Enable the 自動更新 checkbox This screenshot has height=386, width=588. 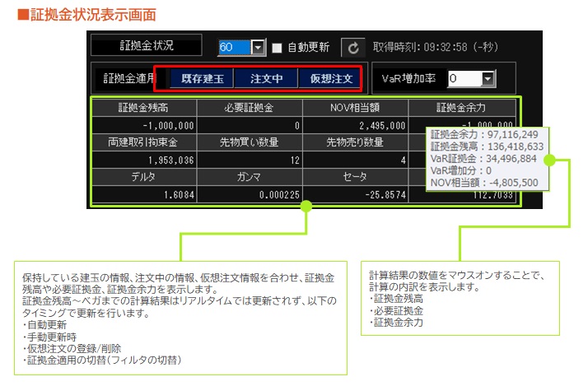point(278,48)
